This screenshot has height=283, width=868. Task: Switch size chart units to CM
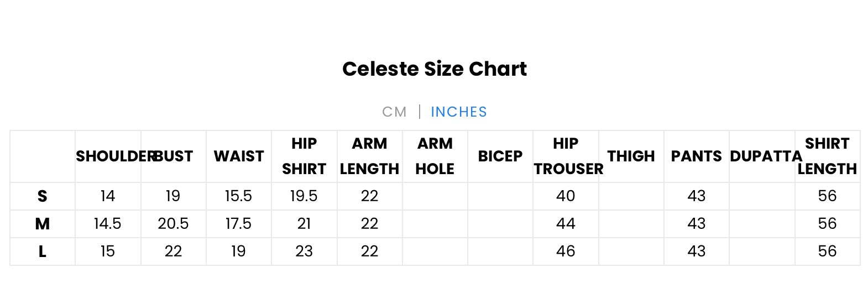click(x=394, y=112)
